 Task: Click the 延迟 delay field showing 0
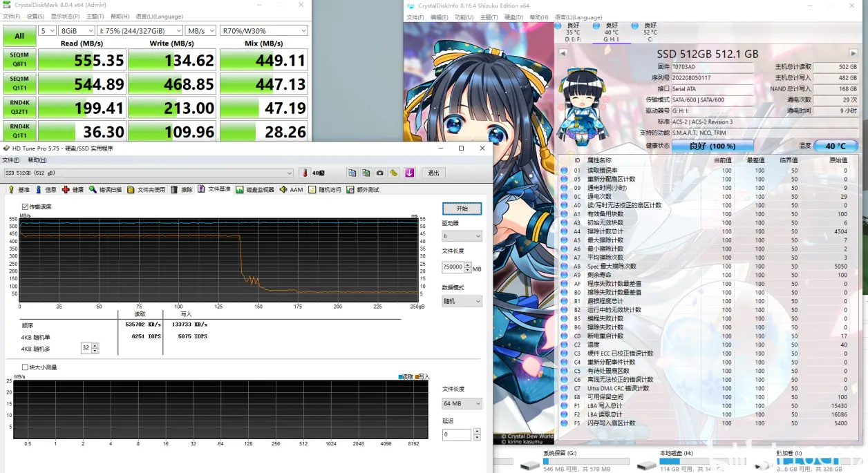point(457,434)
